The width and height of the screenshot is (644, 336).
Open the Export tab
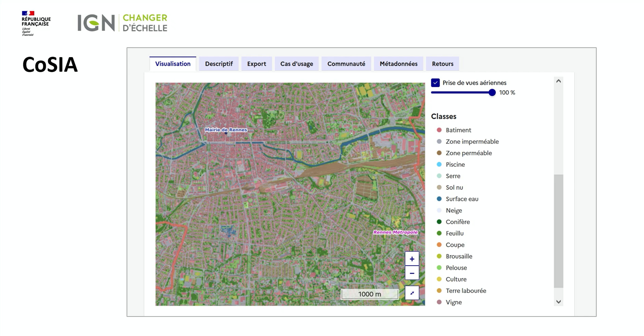pyautogui.click(x=257, y=64)
